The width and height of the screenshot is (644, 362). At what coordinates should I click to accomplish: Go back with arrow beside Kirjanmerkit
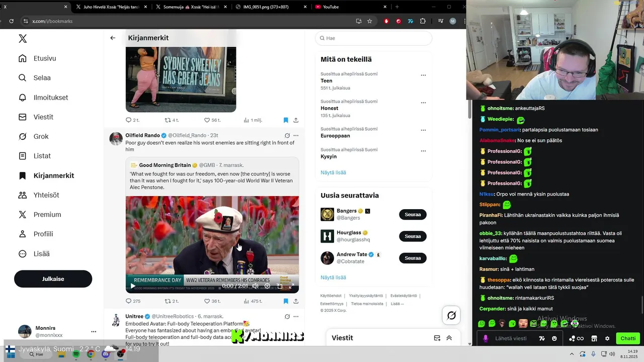pos(113,38)
